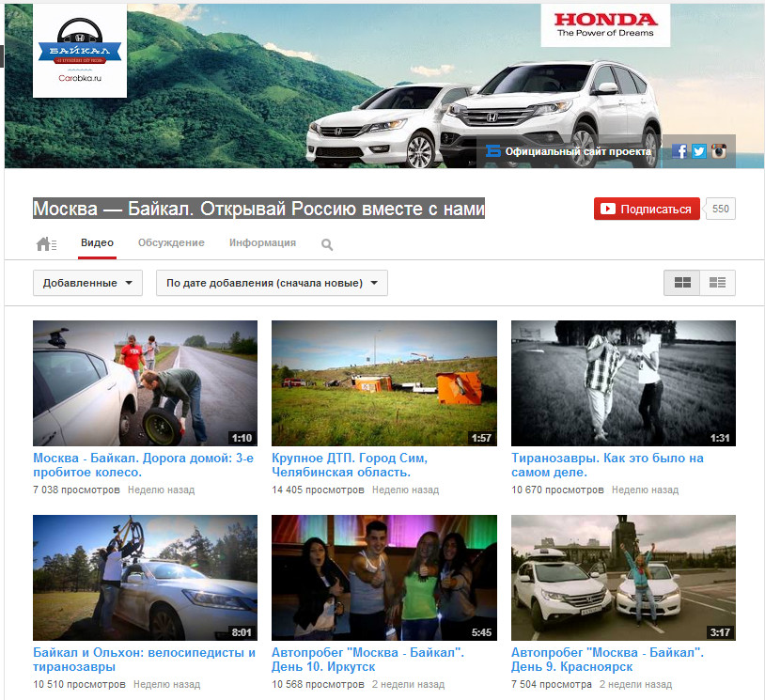765x700 pixels.
Task: Click the 10 510 просмотров text
Action: [79, 684]
